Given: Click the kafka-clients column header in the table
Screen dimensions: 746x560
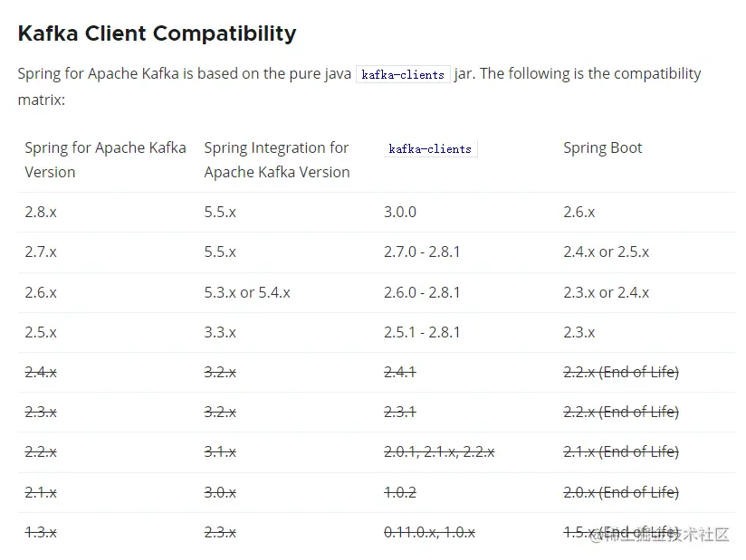Looking at the screenshot, I should click(430, 149).
